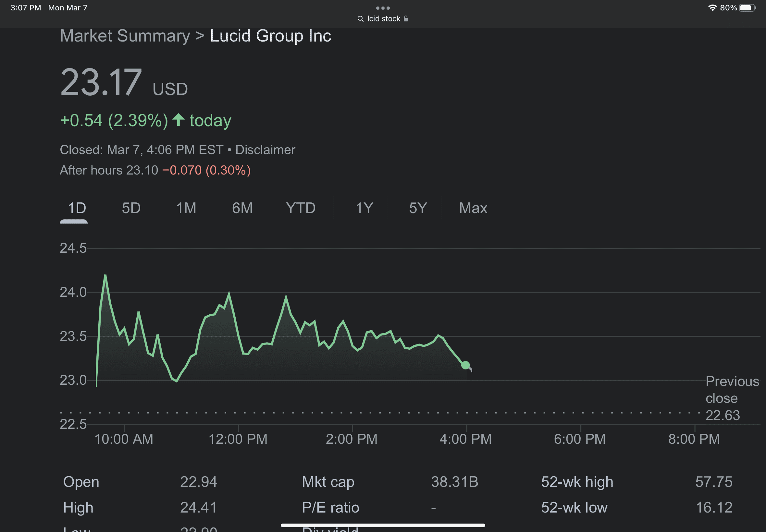The height and width of the screenshot is (532, 766).
Task: Tap the battery indicator icon
Action: (x=747, y=8)
